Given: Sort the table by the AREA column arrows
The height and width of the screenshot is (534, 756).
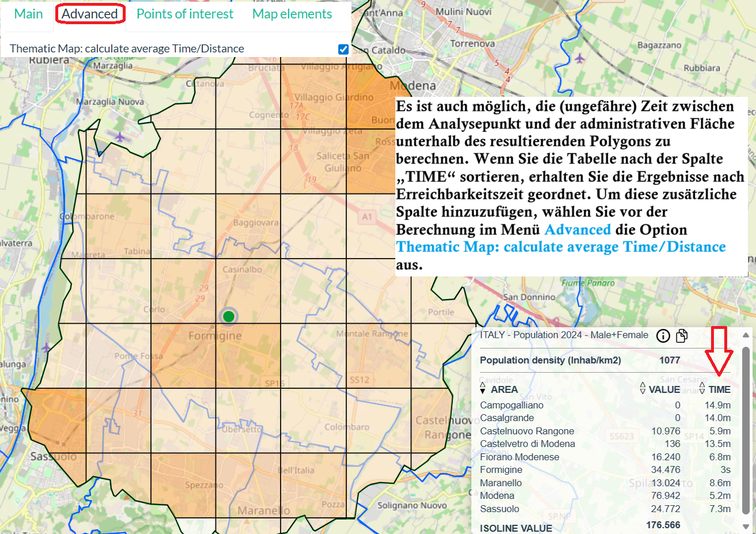Looking at the screenshot, I should coord(483,389).
